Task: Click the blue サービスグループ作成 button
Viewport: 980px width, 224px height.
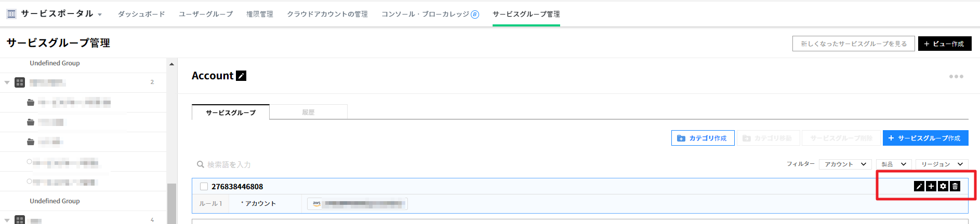Action: [x=925, y=138]
